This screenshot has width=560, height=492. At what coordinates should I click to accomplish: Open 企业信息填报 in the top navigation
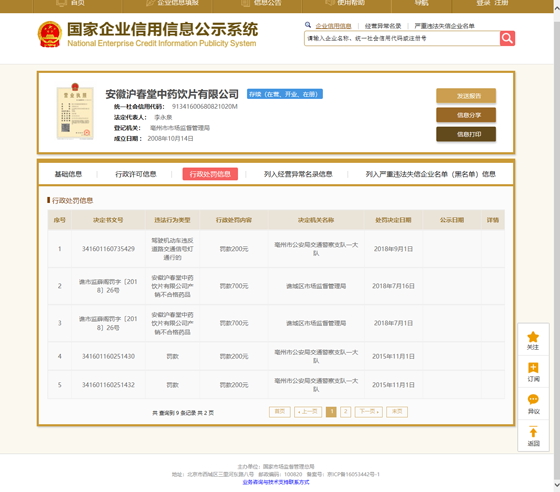pyautogui.click(x=173, y=3)
